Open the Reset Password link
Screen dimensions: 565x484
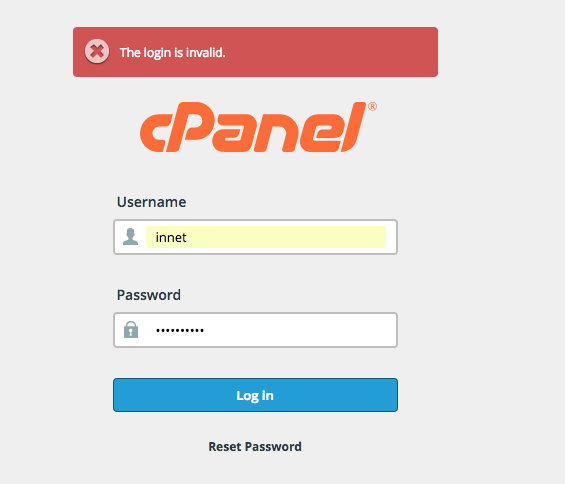click(255, 447)
